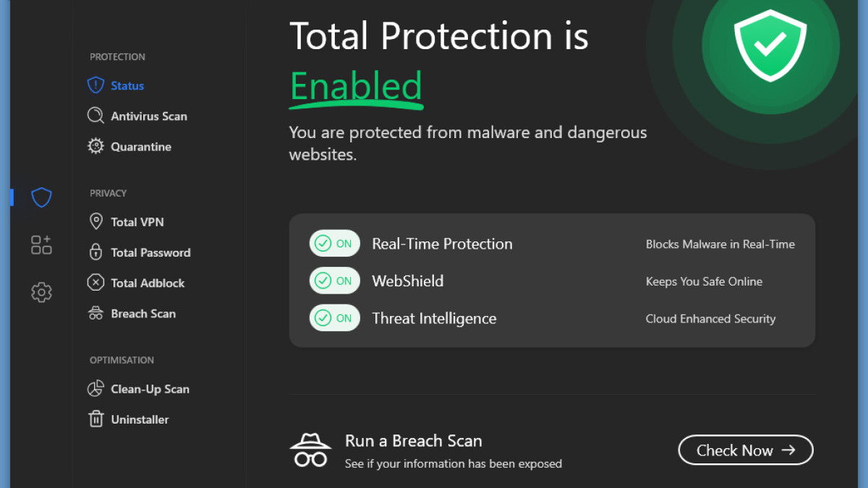Image resolution: width=868 pixels, height=488 pixels.
Task: Turn off Real-Time Protection toggle
Action: [334, 244]
